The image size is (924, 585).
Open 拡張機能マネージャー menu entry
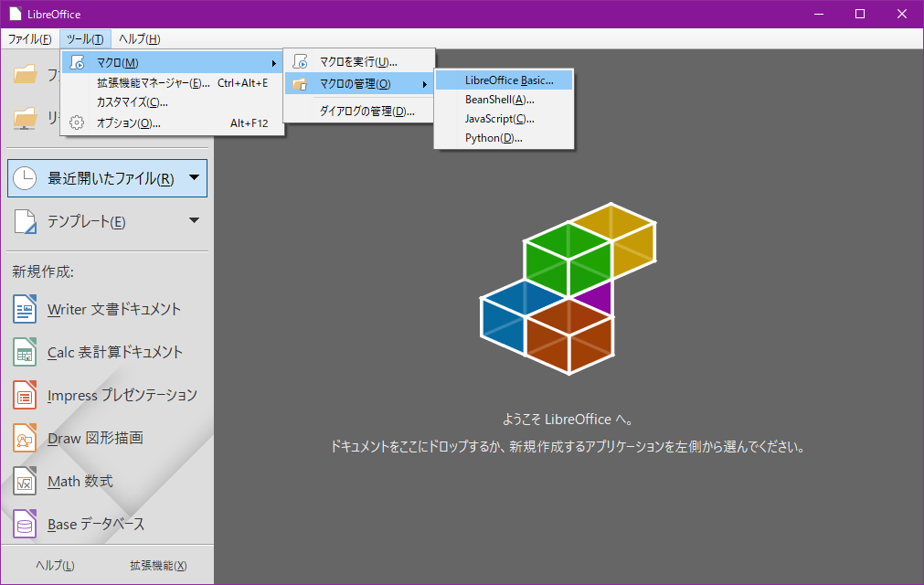154,83
